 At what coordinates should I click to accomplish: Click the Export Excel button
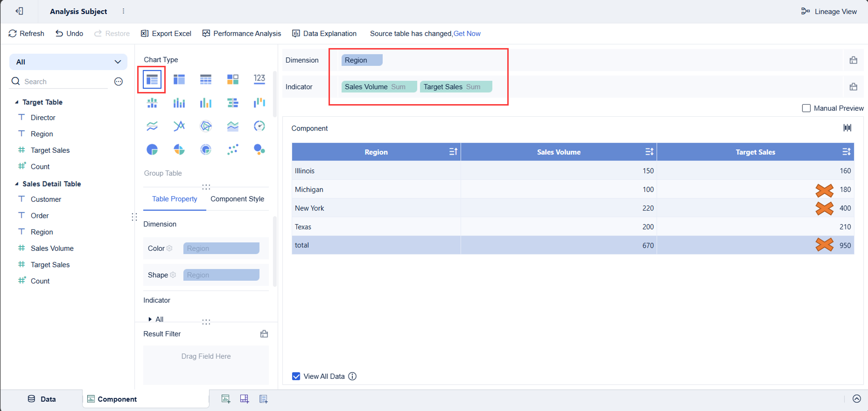[165, 33]
